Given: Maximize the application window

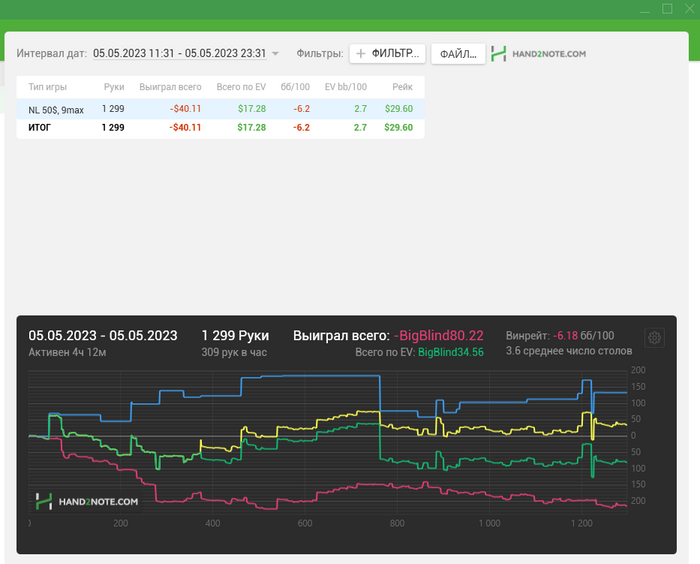Looking at the screenshot, I should click(667, 8).
